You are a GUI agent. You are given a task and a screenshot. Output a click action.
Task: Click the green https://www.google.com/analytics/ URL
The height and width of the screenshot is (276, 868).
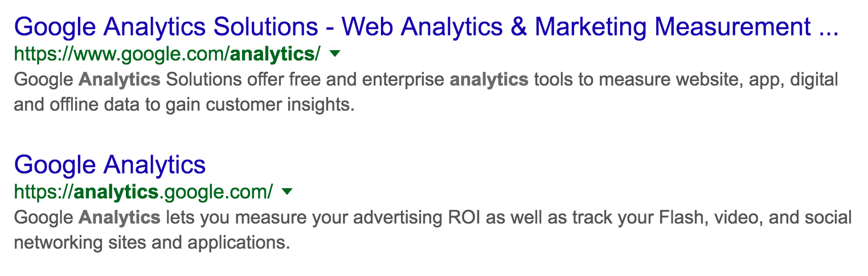pos(167,55)
